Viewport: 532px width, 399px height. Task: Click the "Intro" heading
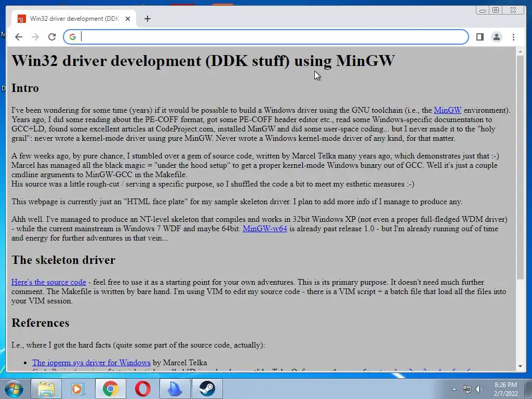[25, 88]
